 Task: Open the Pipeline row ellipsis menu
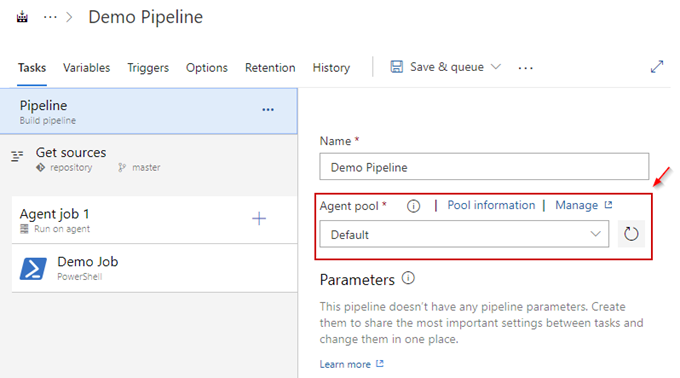pos(268,110)
